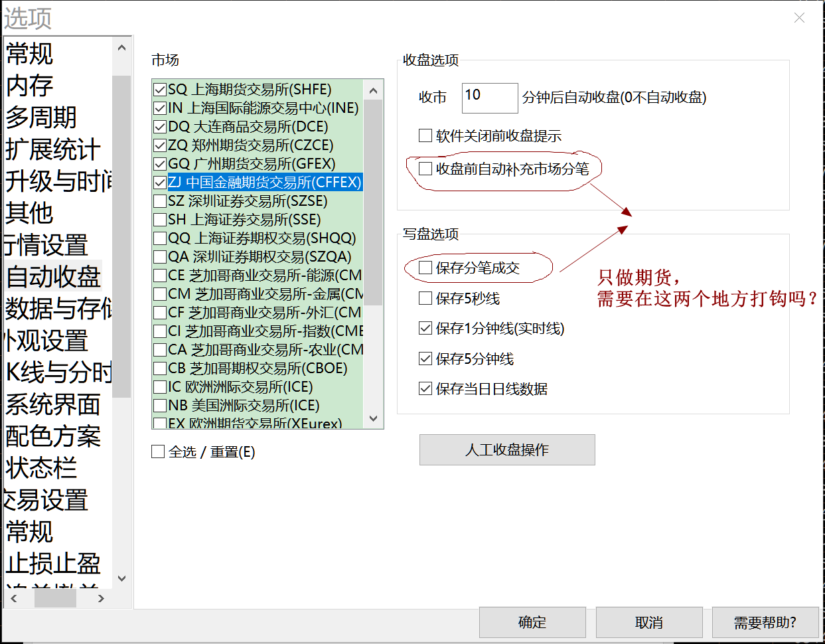This screenshot has width=825, height=644.
Task: Click the 需要帮助? button
Action: 765,623
